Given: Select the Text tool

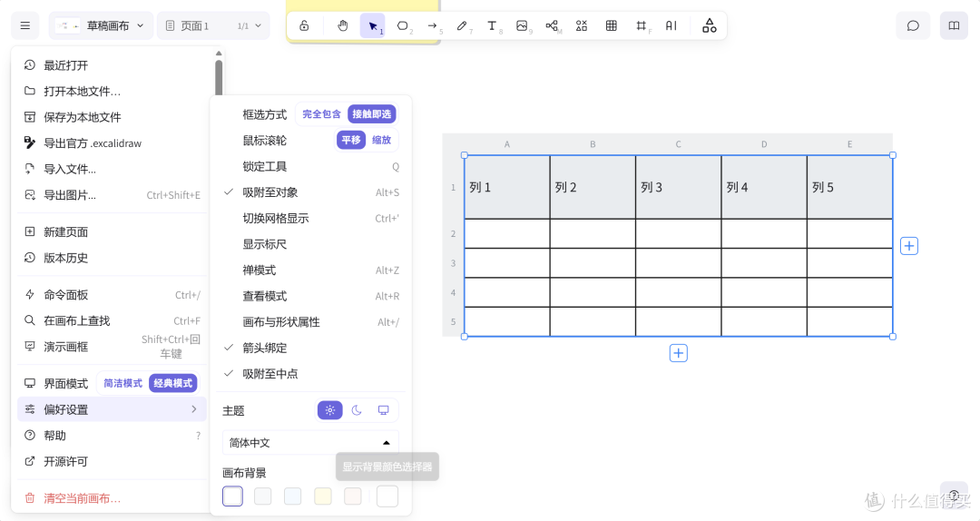Looking at the screenshot, I should 492,25.
